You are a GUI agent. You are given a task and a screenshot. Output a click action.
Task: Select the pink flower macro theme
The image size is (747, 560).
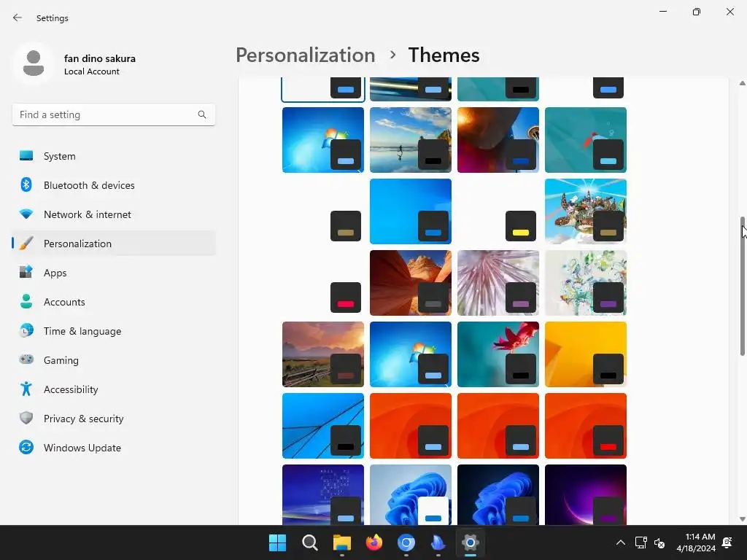tap(498, 283)
